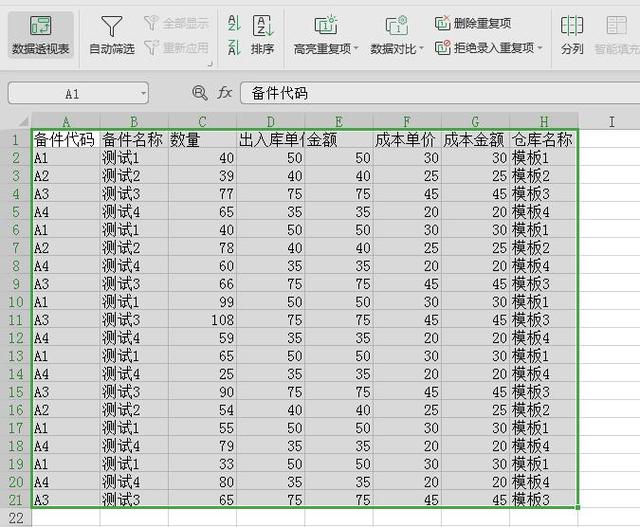This screenshot has width=640, height=527.
Task: Click the cell with quantity 39
Action: pos(202,176)
